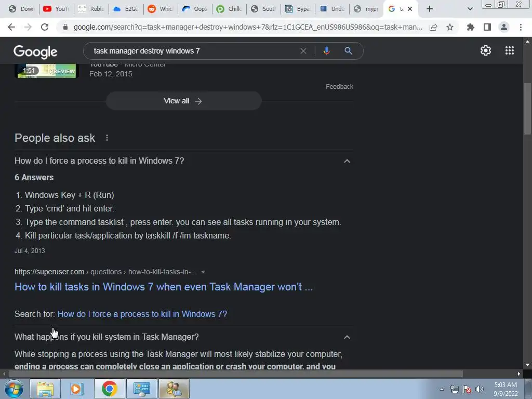The width and height of the screenshot is (532, 399).
Task: Open Chrome's three-dot menu
Action: (521, 27)
